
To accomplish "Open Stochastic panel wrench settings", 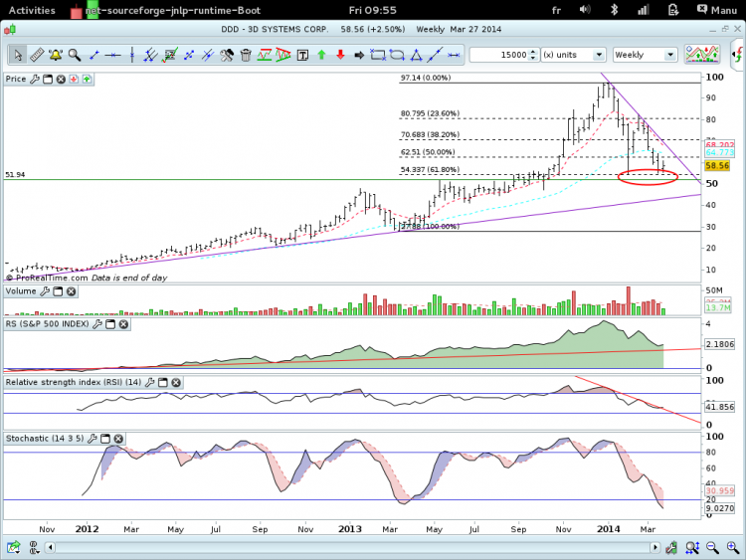I will [x=93, y=439].
